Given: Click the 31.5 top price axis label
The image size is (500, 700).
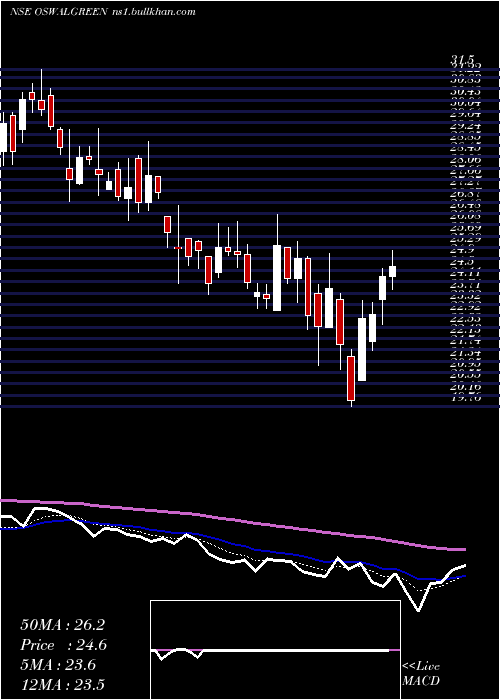Looking at the screenshot, I should tap(462, 60).
